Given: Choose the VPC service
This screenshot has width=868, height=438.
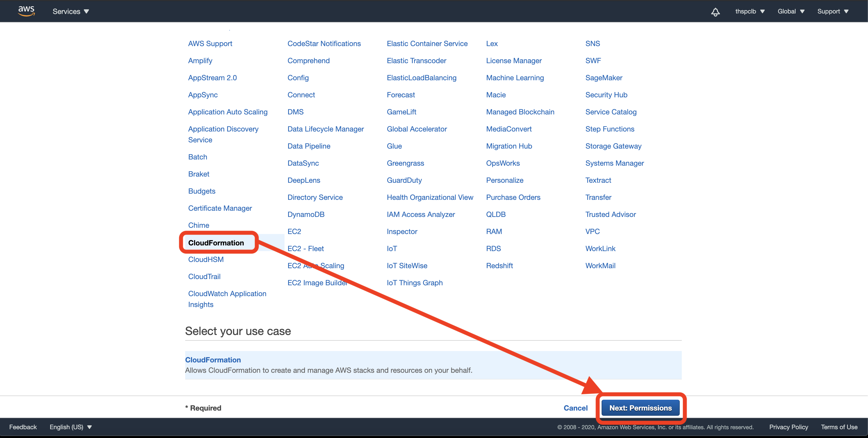Looking at the screenshot, I should (x=592, y=232).
